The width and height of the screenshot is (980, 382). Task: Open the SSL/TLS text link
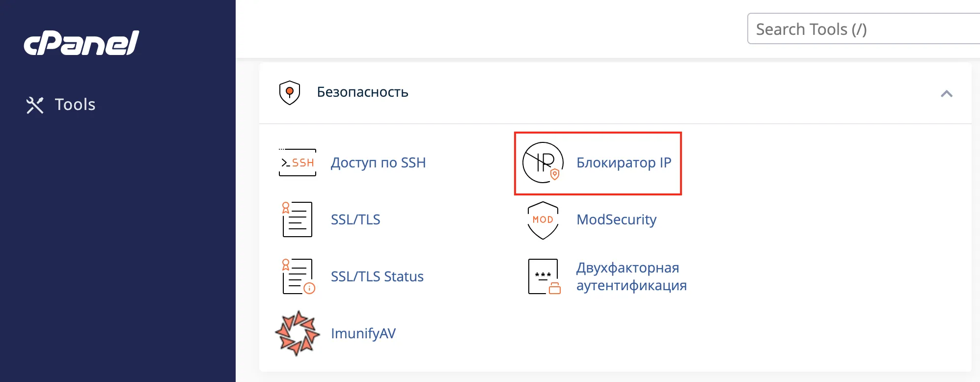point(355,219)
